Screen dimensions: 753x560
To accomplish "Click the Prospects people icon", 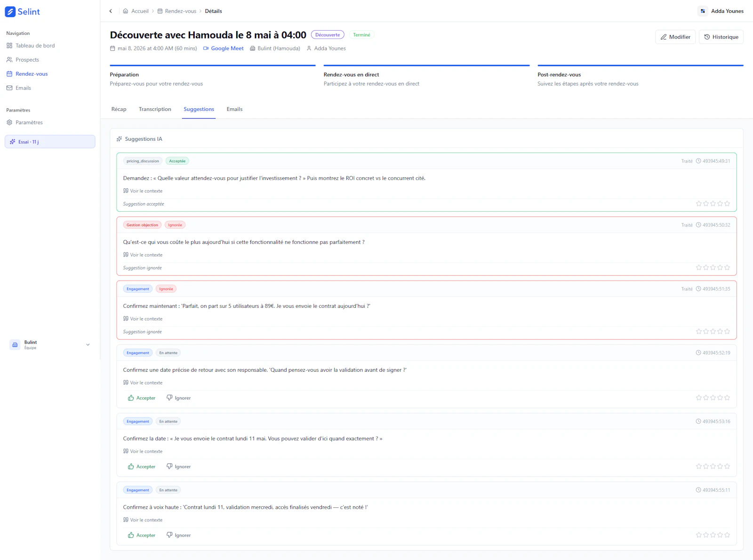I will pyautogui.click(x=9, y=60).
